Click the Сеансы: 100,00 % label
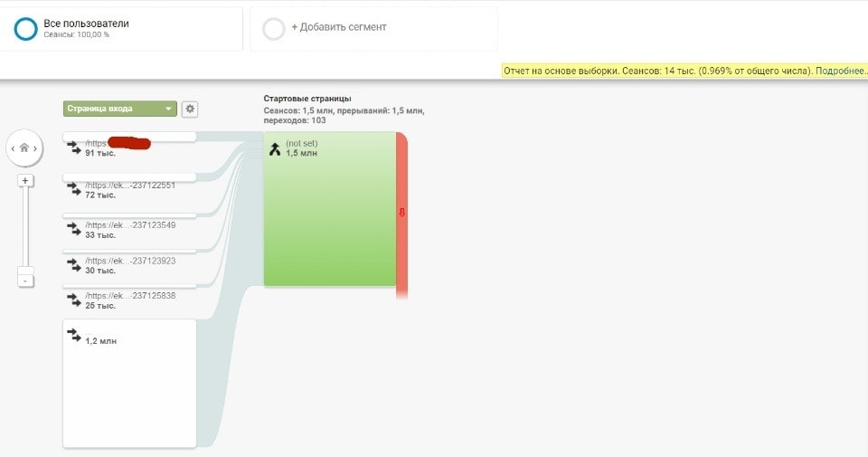Image resolution: width=868 pixels, height=457 pixels. tap(76, 34)
